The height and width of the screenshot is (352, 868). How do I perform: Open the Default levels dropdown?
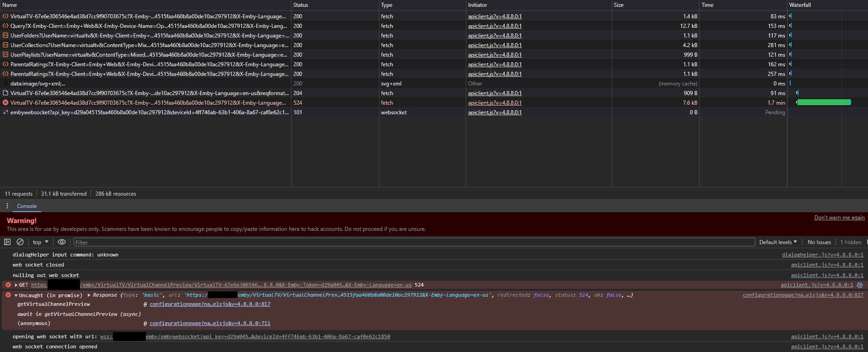(x=778, y=242)
